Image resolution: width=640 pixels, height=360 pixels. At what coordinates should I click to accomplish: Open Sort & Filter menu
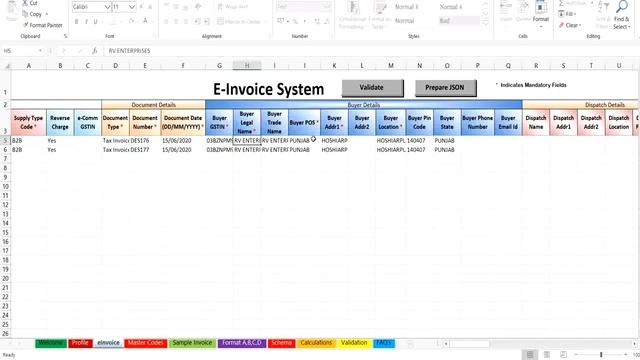point(603,15)
